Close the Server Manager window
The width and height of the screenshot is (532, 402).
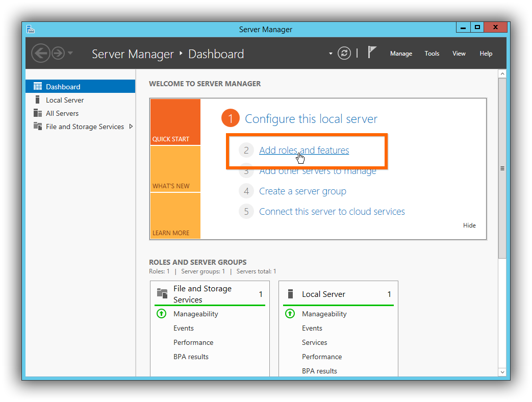click(x=495, y=28)
